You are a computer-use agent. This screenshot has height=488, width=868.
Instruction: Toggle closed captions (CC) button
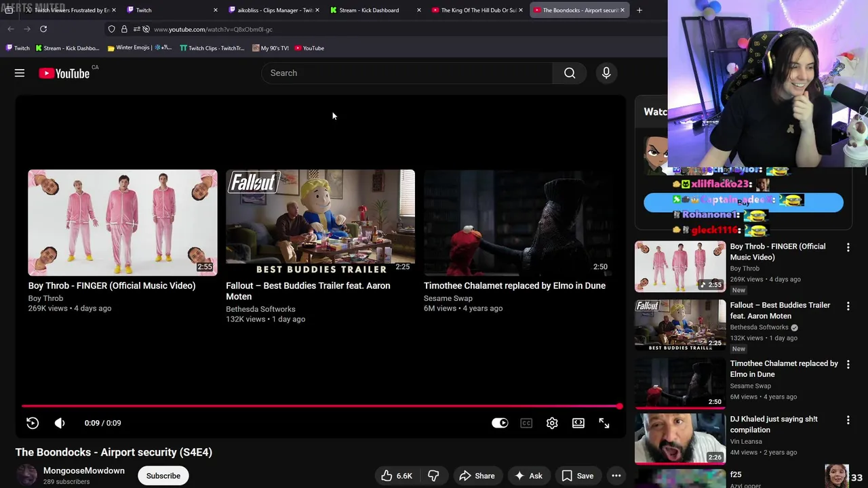(526, 423)
